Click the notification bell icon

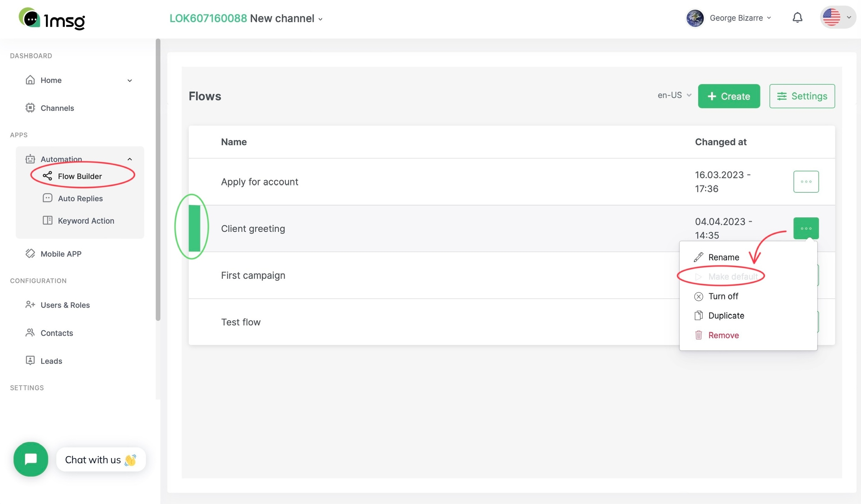[x=797, y=18]
